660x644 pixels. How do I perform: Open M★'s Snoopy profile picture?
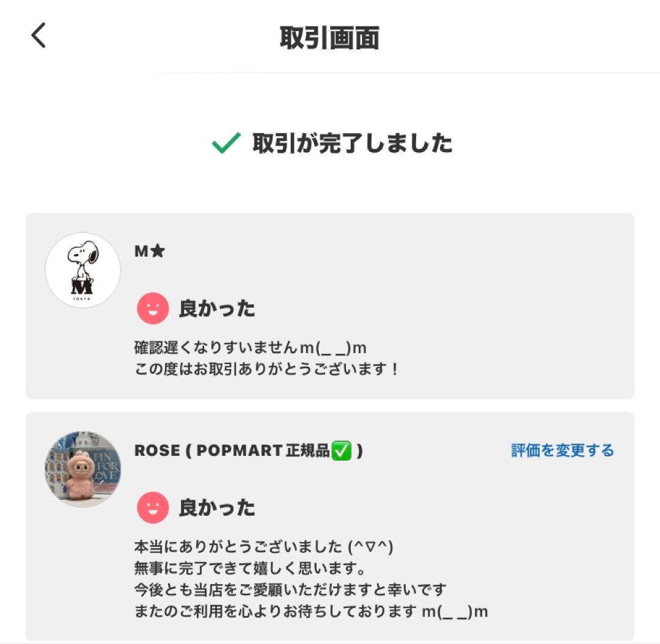pos(83,269)
